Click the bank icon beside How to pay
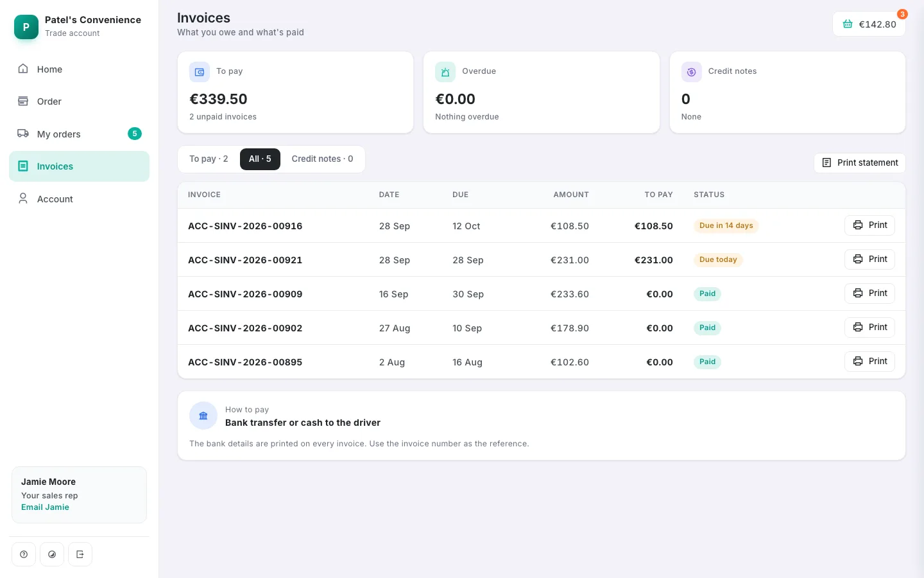Screen dimensions: 924x578 click(x=203, y=416)
